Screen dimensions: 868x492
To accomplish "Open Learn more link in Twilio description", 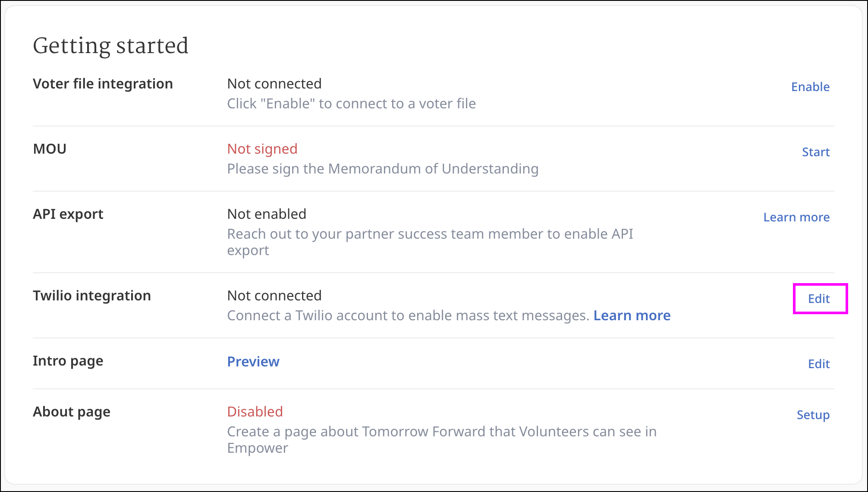I will (x=632, y=315).
